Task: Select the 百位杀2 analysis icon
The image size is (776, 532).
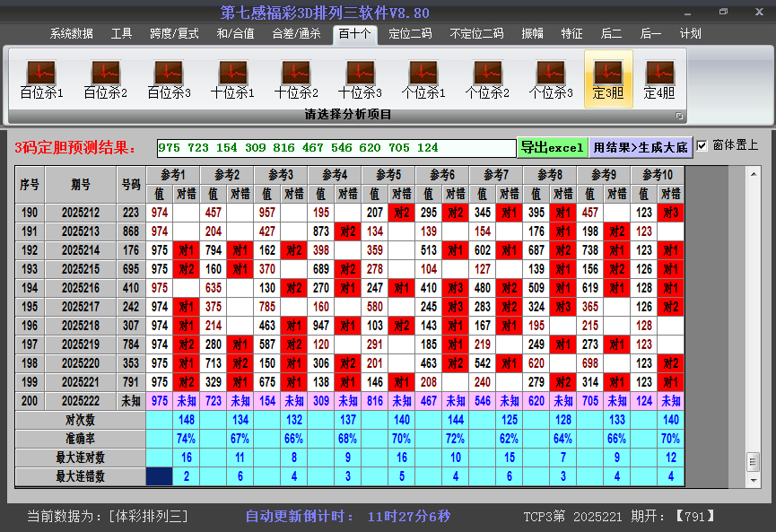Action: click(x=105, y=79)
